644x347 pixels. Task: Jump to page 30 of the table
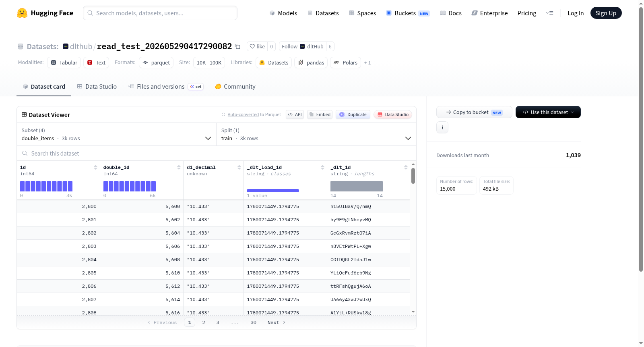(254, 322)
